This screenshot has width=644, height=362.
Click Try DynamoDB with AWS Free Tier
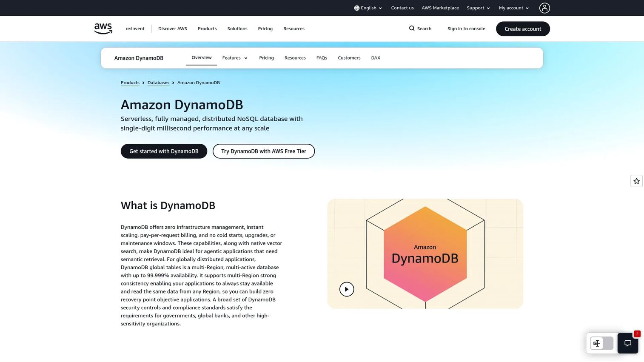tap(264, 151)
